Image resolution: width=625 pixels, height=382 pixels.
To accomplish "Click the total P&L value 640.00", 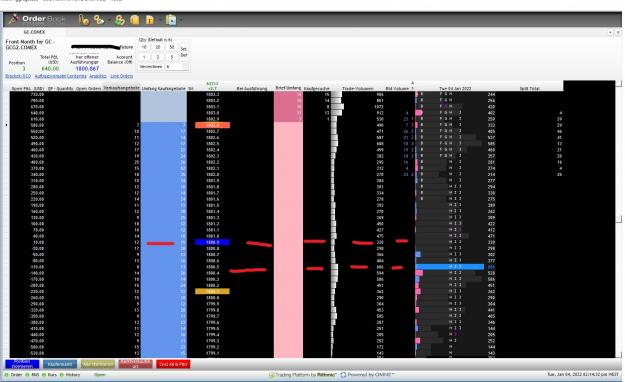I will coord(50,69).
